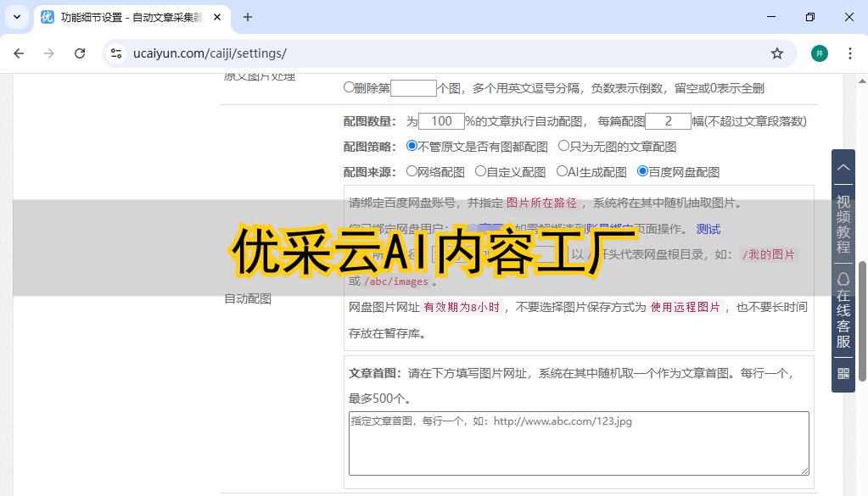This screenshot has height=496, width=868.
Task: Open the 视频教程 side panel link
Action: [x=843, y=225]
